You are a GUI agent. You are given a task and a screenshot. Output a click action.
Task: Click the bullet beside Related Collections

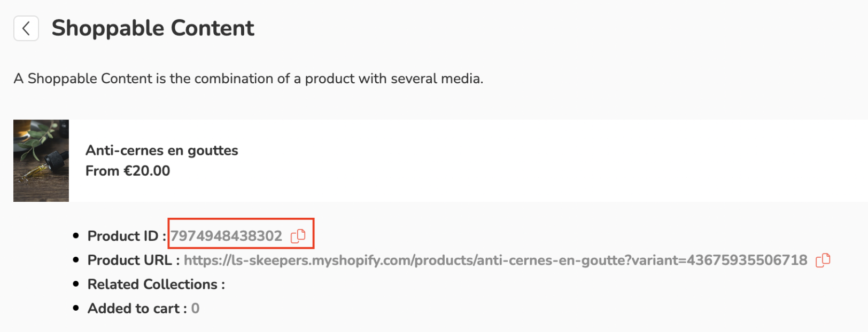76,284
